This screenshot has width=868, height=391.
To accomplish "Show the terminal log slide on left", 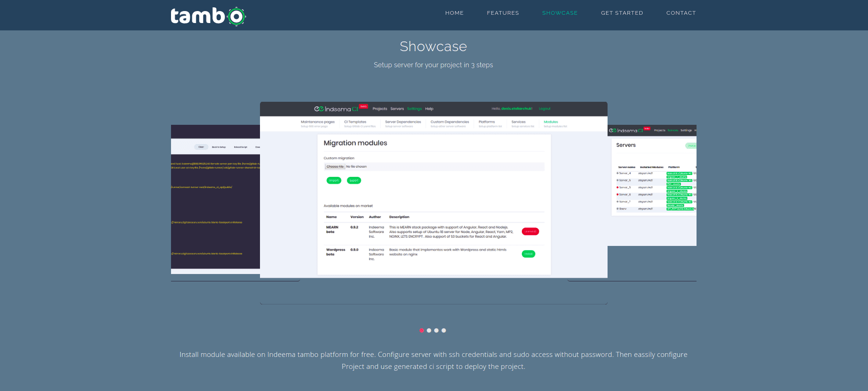I will point(215,198).
